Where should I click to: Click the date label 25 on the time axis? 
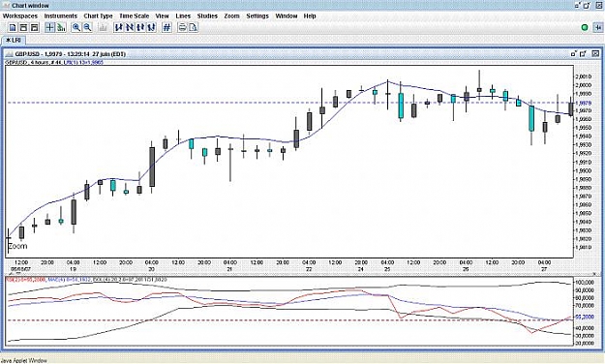coord(387,269)
